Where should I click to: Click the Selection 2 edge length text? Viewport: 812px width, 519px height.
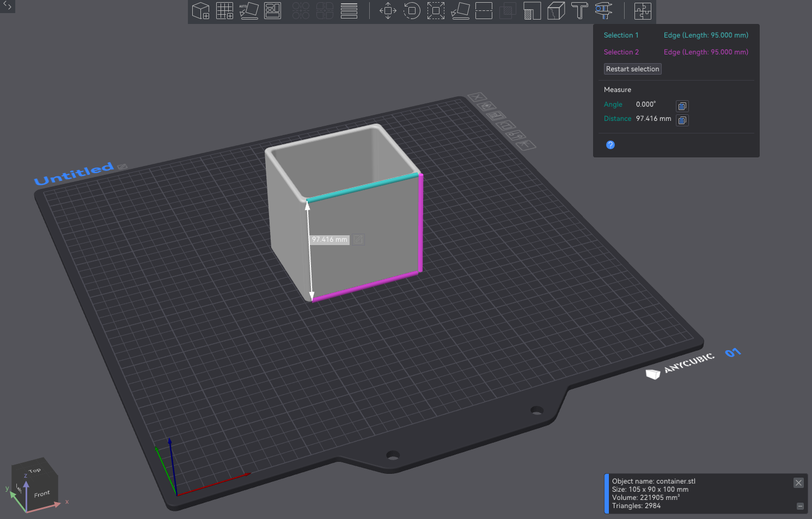706,52
